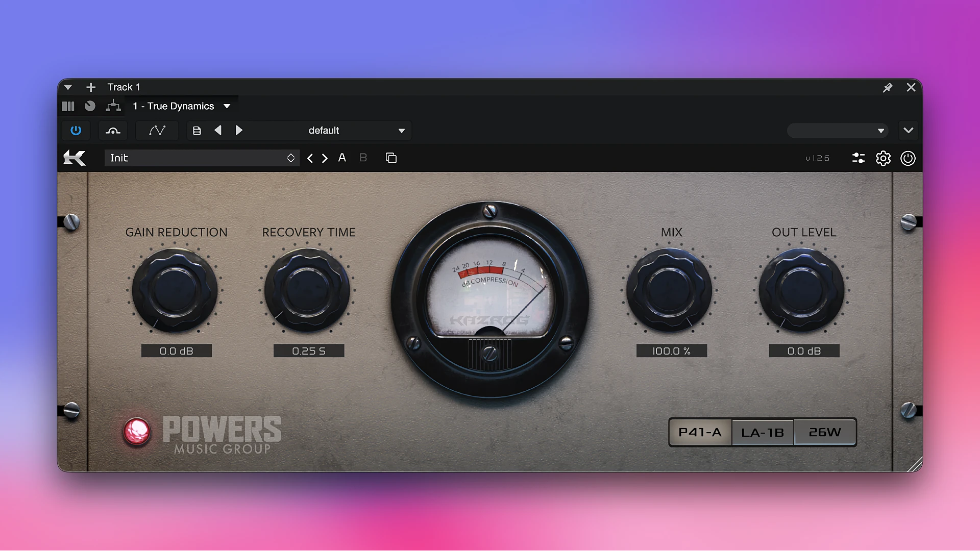The height and width of the screenshot is (551, 980).
Task: Click the mixer columns icon
Action: click(x=68, y=106)
